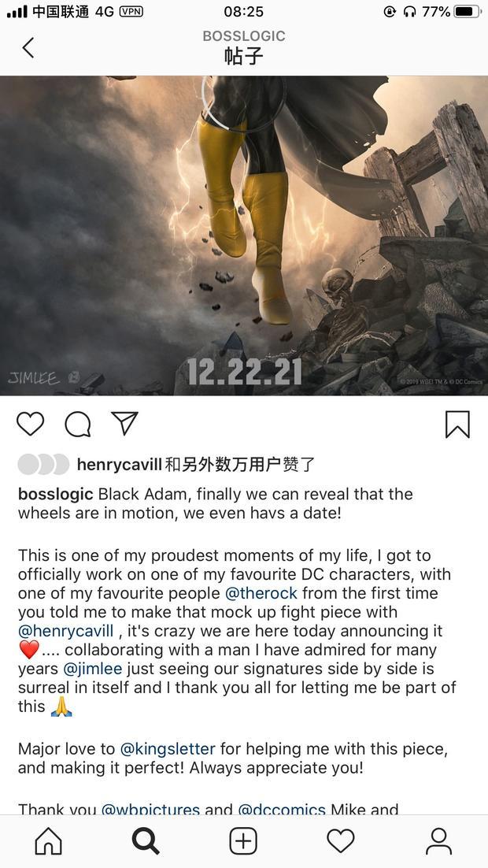Open comments with the speech bubble icon
Image resolution: width=488 pixels, height=868 pixels.
point(77,425)
